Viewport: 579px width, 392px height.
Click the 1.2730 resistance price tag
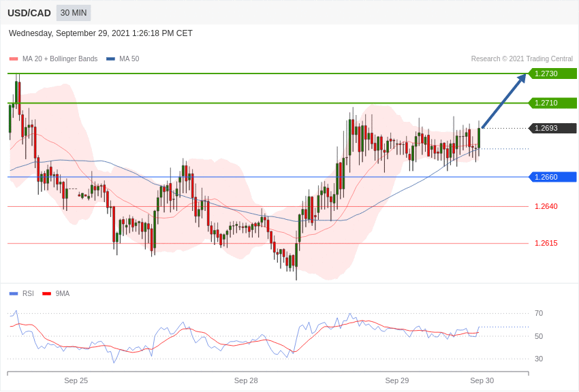pyautogui.click(x=553, y=73)
